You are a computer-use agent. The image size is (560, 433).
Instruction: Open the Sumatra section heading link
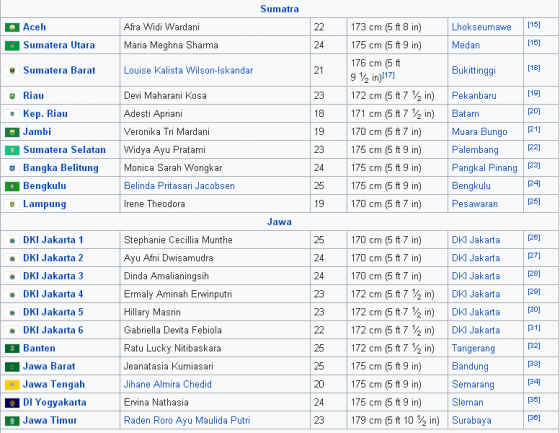click(279, 9)
